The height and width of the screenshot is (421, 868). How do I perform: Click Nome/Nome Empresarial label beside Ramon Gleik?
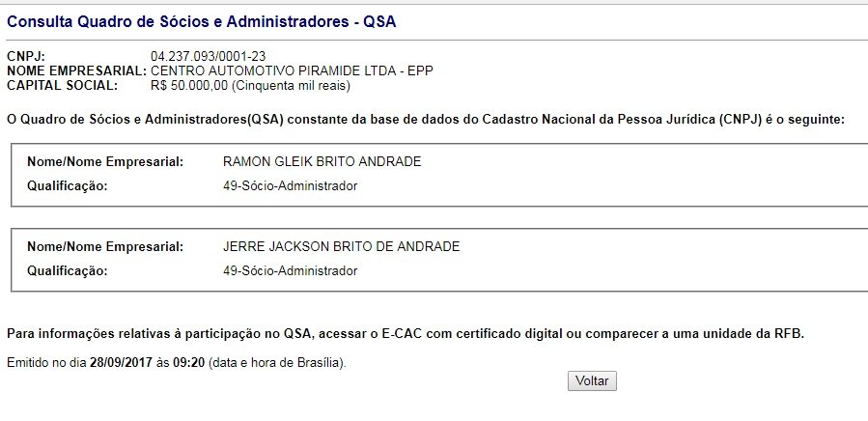click(105, 161)
